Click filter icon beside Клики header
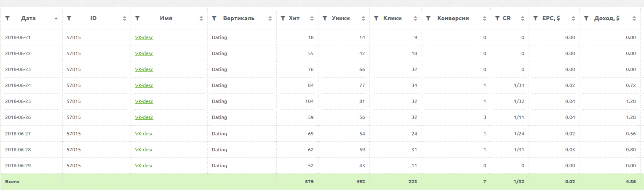644x190 pixels. (x=376, y=18)
